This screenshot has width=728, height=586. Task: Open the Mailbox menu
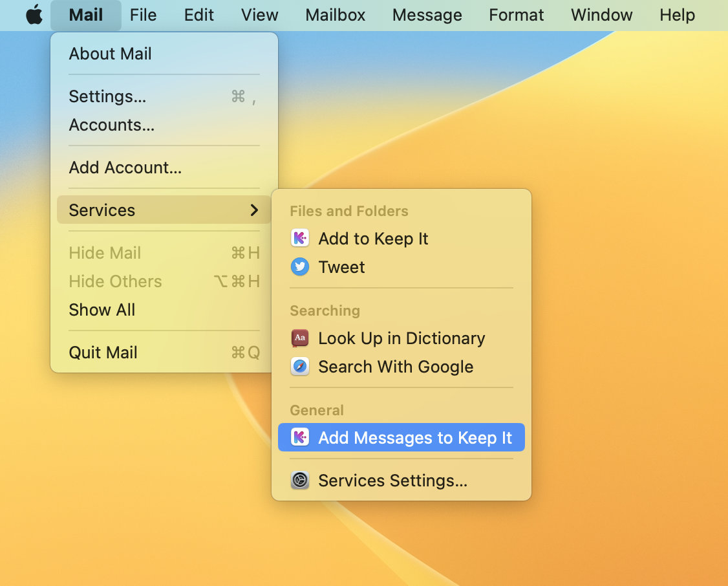tap(335, 15)
